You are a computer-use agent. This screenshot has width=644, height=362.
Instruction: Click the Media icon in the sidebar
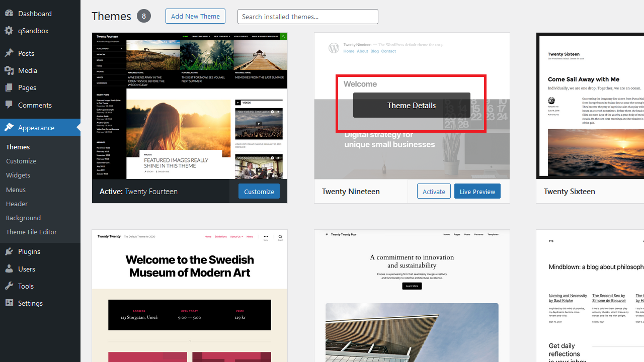click(x=9, y=70)
